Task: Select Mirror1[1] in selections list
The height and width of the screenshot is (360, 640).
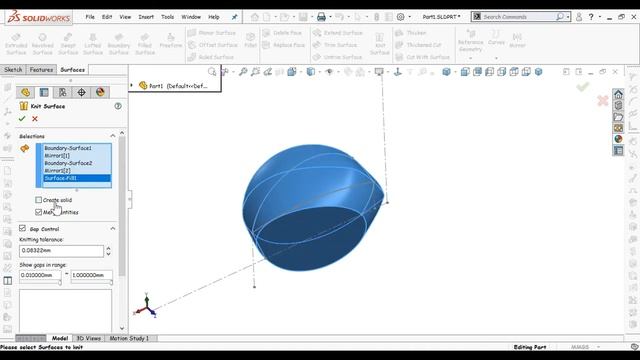Action: click(x=77, y=156)
